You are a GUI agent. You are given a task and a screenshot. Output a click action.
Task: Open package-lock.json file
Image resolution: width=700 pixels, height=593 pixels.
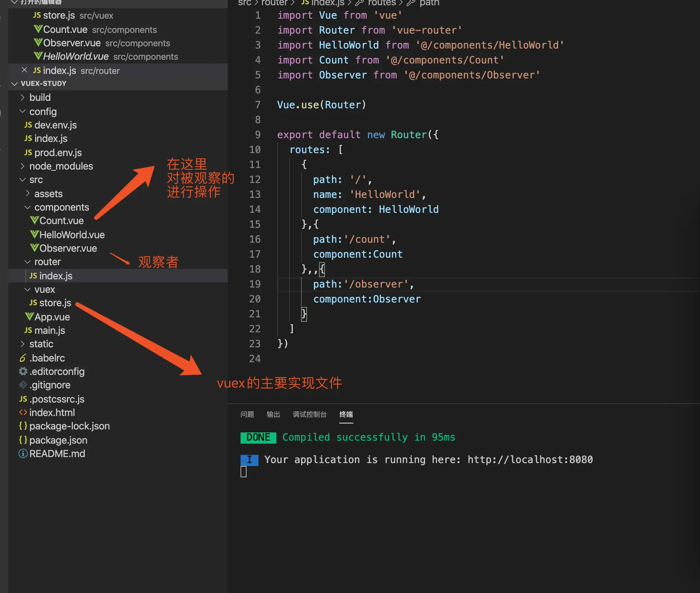69,426
